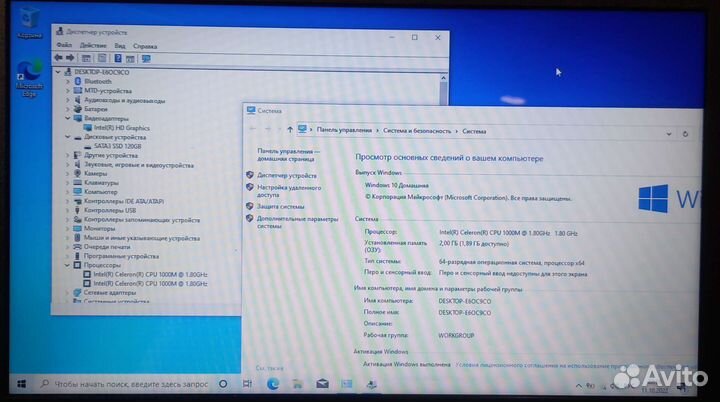Select second Intel Celeron CPU 1000M entry

(x=150, y=283)
